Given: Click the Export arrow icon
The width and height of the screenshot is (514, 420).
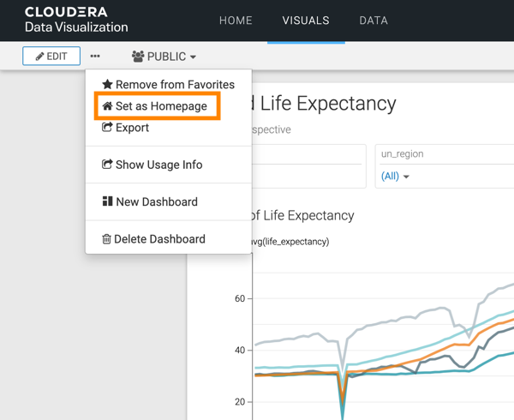Looking at the screenshot, I should [x=107, y=128].
